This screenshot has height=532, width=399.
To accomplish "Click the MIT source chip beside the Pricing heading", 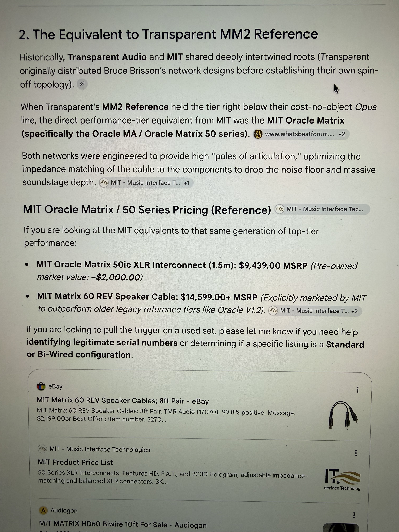I will coord(322,209).
